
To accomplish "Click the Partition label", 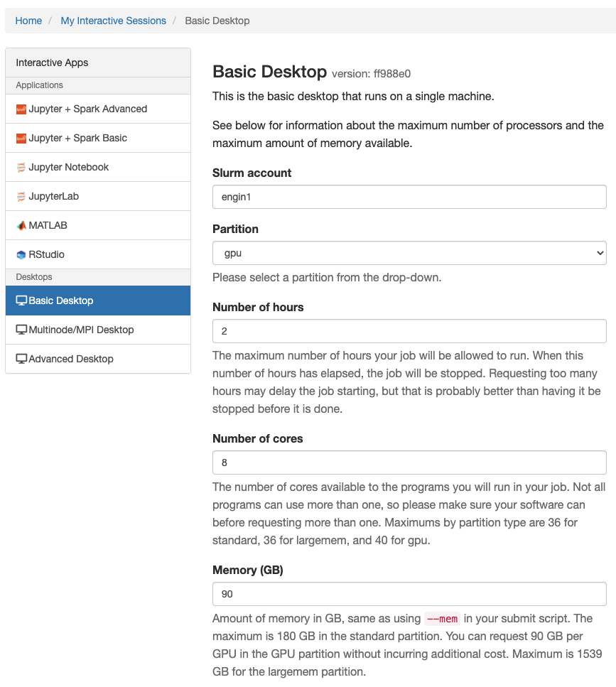I will pyautogui.click(x=235, y=229).
